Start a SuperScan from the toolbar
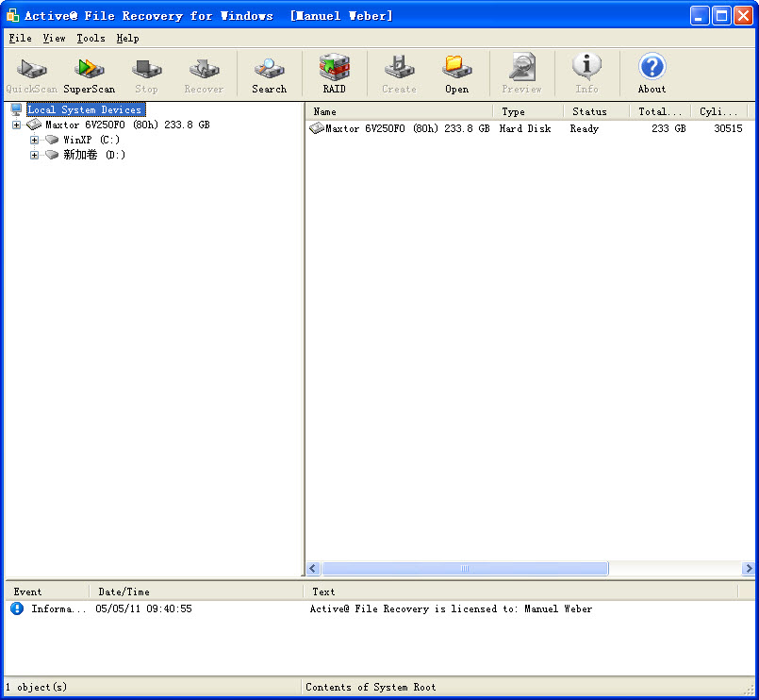Image resolution: width=759 pixels, height=700 pixels. point(89,74)
